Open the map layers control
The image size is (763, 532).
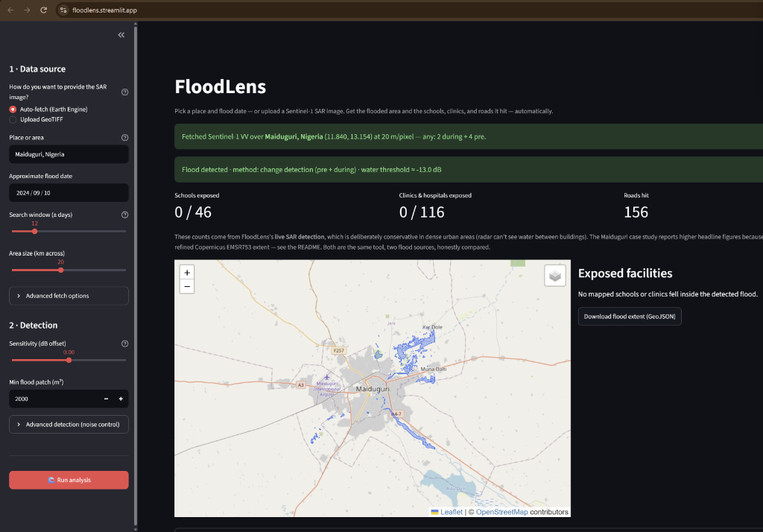pos(554,276)
